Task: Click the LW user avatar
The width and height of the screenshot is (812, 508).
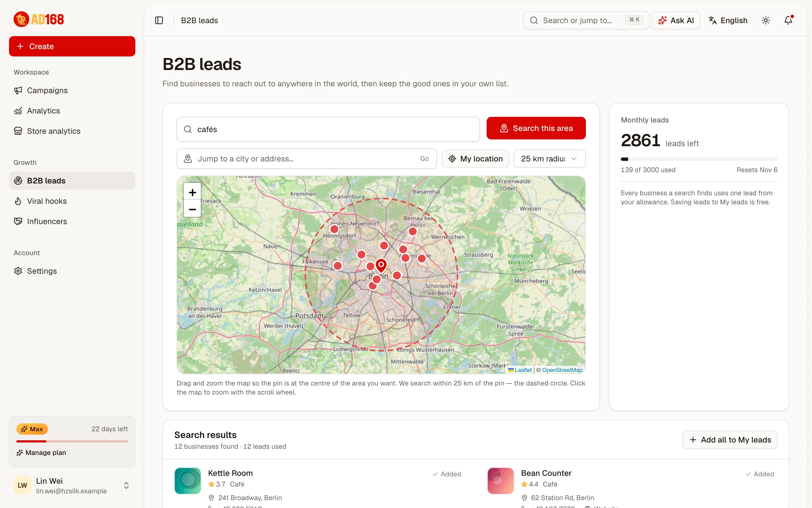Action: tap(23, 485)
